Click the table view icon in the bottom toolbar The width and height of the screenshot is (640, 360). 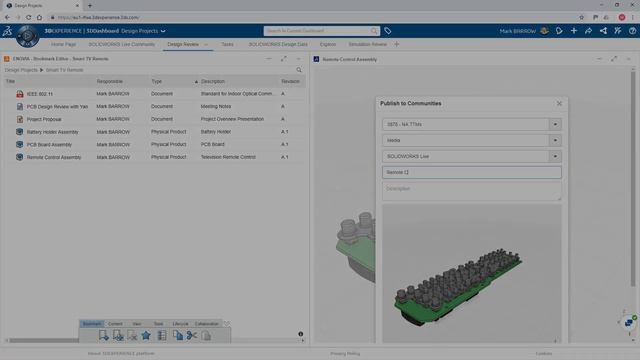pyautogui.click(x=162, y=336)
